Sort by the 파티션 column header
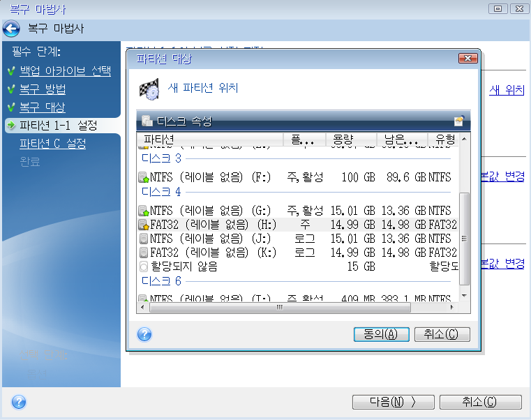531x420 pixels. tap(209, 139)
